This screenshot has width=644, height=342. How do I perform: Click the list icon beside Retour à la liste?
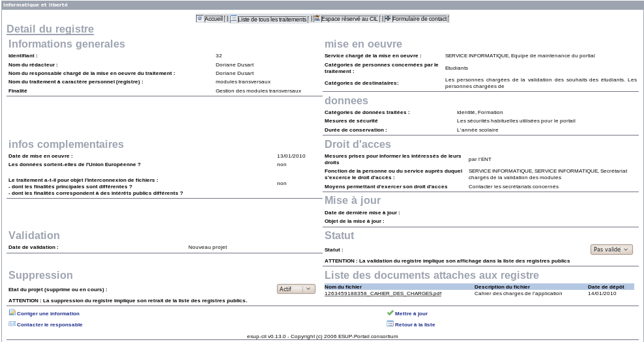tap(390, 324)
